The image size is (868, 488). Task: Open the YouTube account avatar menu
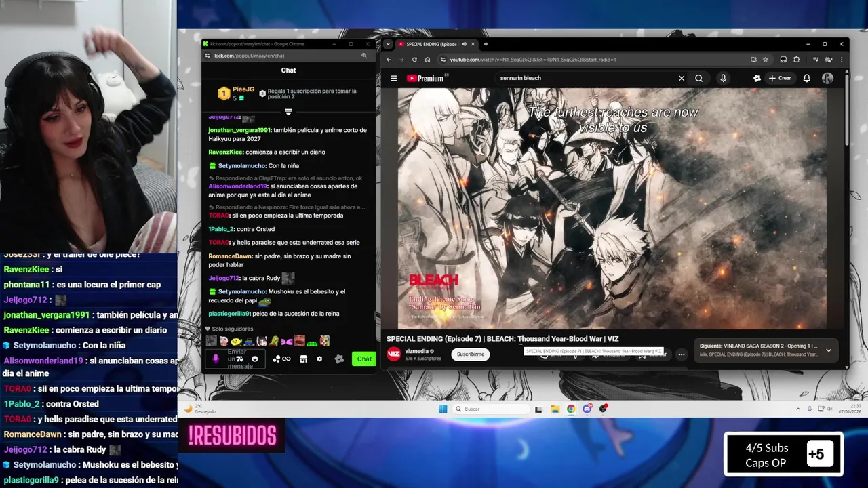tap(827, 78)
